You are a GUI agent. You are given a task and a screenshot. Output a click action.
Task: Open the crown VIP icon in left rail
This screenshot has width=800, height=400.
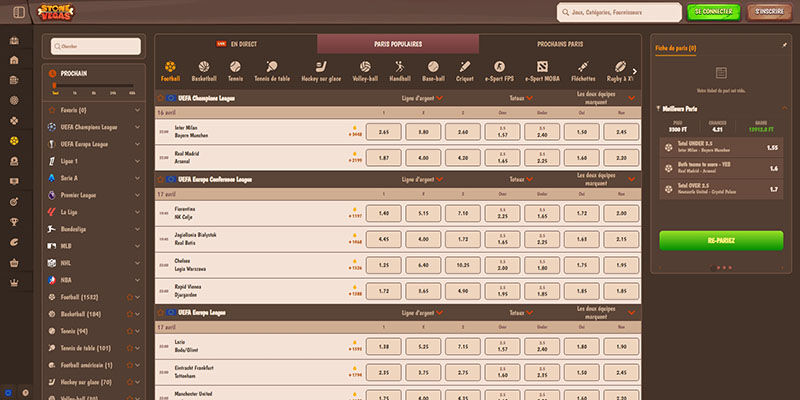14,283
